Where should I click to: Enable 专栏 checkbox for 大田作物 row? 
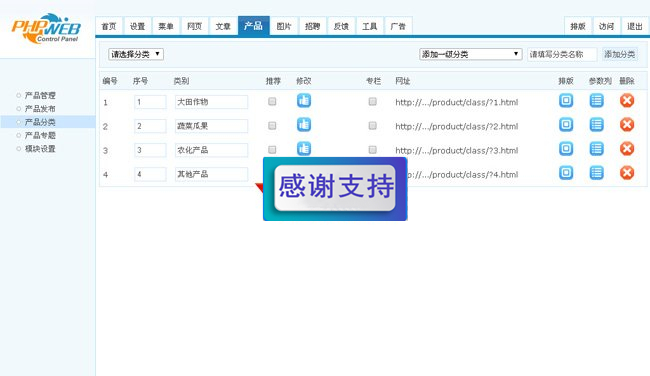click(373, 102)
